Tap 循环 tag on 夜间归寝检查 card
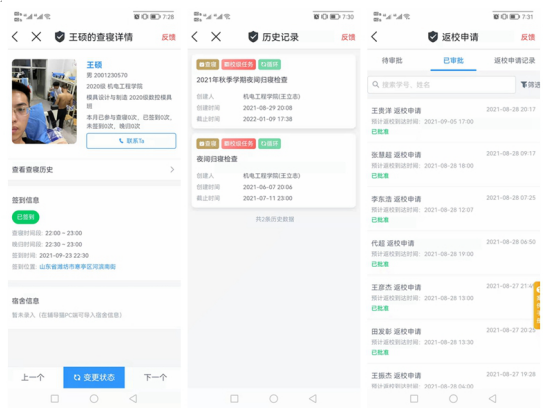 click(269, 143)
